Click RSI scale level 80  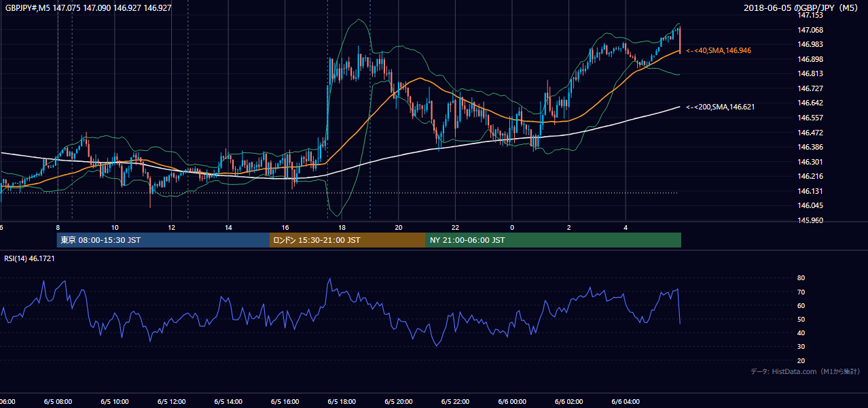(x=801, y=278)
